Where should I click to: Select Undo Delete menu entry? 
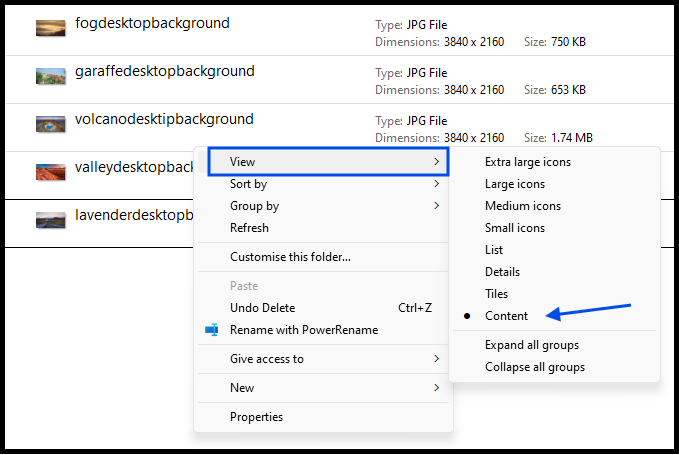tap(262, 308)
